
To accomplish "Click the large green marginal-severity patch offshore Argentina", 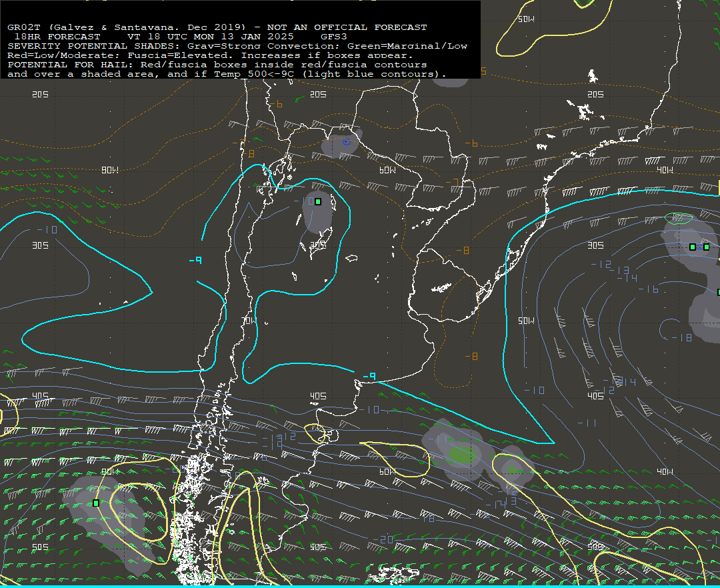I will point(462,455).
